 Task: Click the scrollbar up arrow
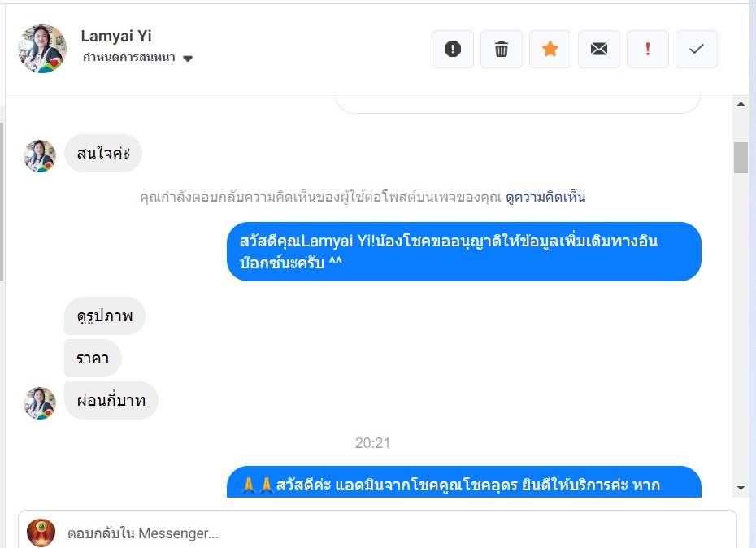(x=741, y=104)
